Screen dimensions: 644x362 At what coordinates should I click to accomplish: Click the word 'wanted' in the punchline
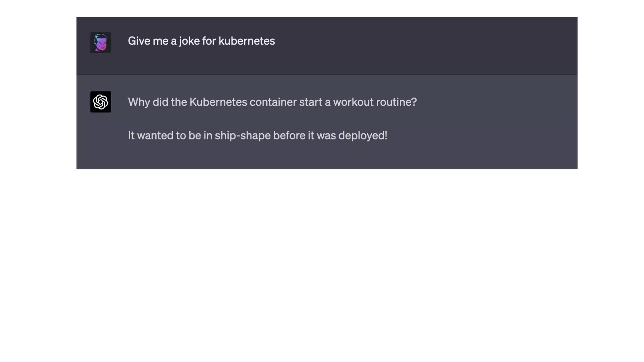[x=155, y=135]
